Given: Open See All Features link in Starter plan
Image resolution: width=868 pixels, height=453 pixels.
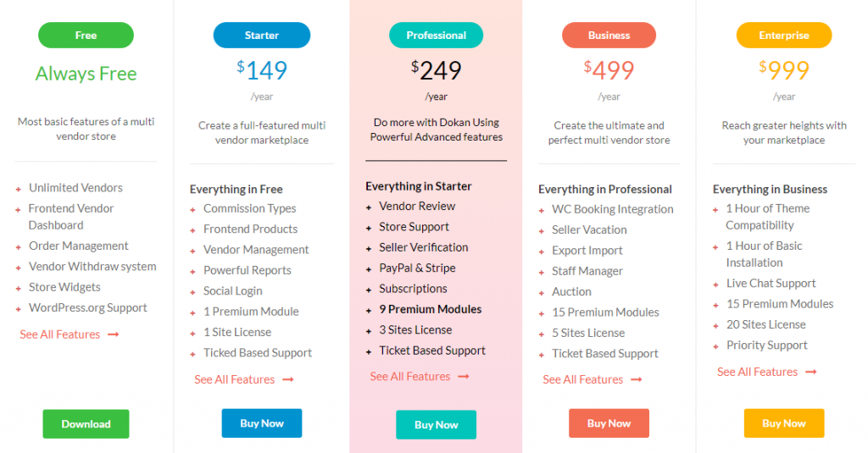Looking at the screenshot, I should coord(235,379).
